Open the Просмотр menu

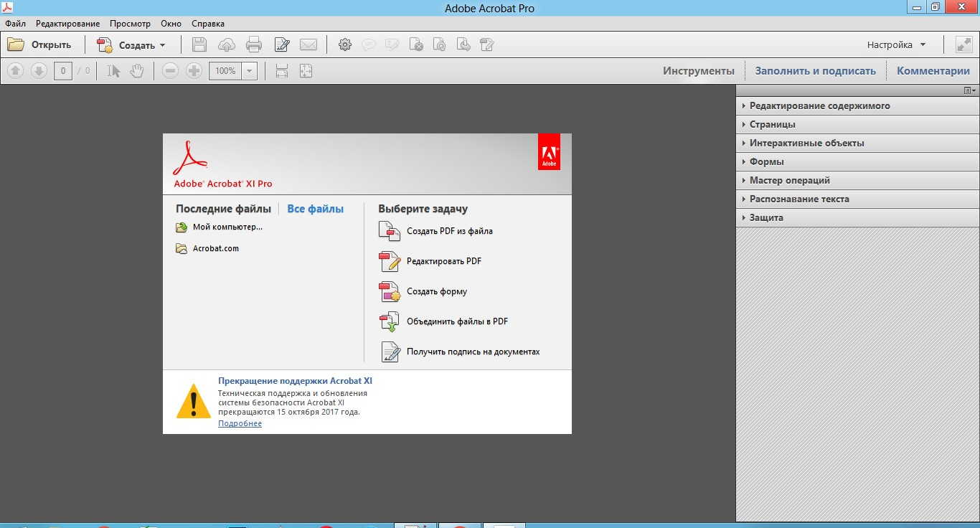(130, 24)
